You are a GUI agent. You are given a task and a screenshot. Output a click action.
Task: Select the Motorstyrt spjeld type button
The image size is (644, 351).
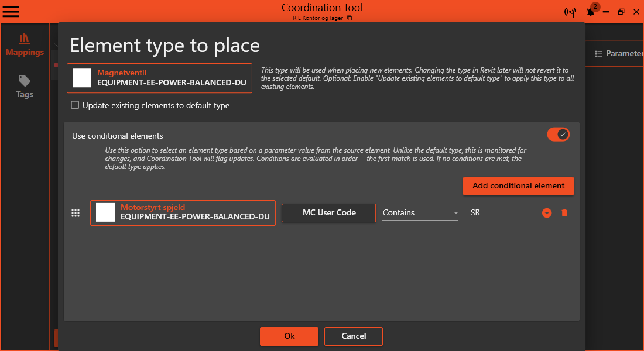coord(182,213)
